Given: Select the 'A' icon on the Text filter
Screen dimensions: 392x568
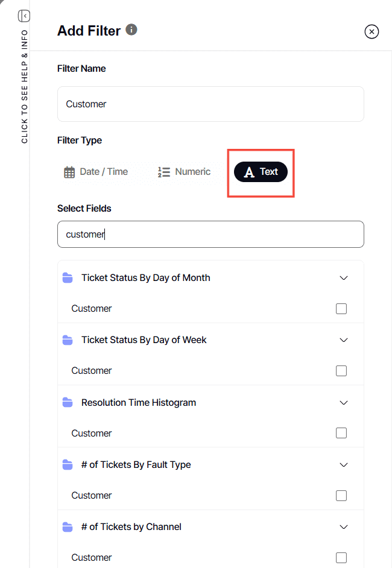Looking at the screenshot, I should pyautogui.click(x=249, y=172).
